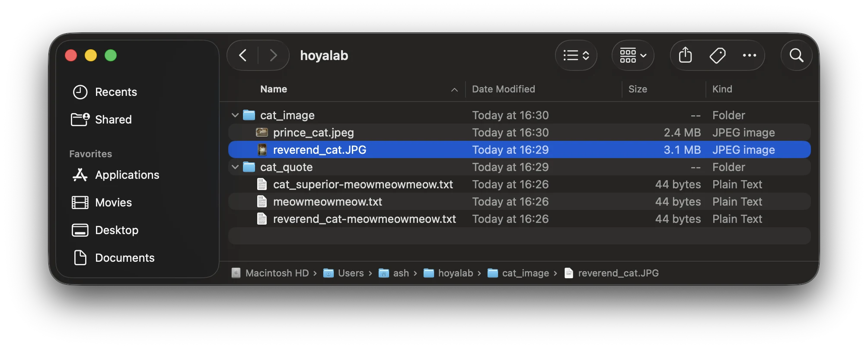
Task: Jump to hoyalab in path bar
Action: pyautogui.click(x=449, y=273)
